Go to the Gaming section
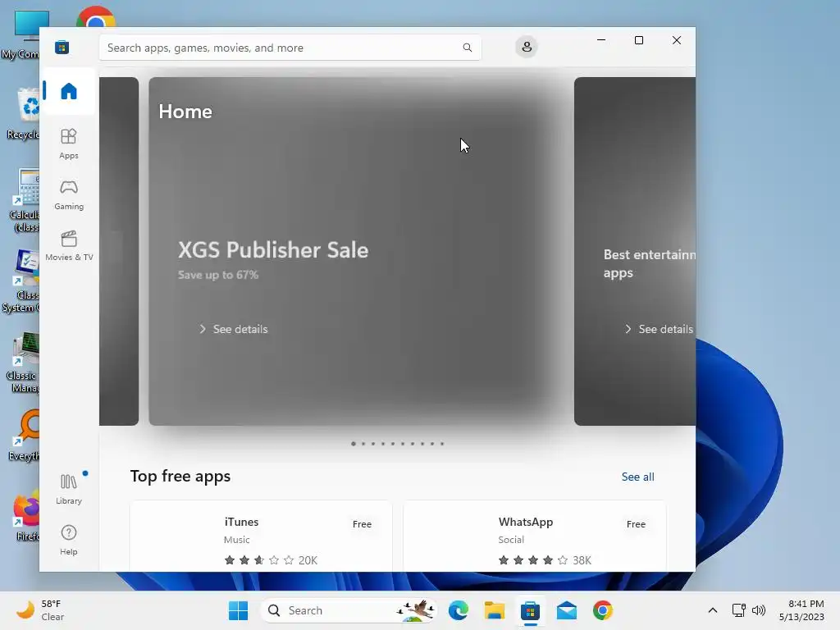The image size is (840, 630). pos(69,194)
